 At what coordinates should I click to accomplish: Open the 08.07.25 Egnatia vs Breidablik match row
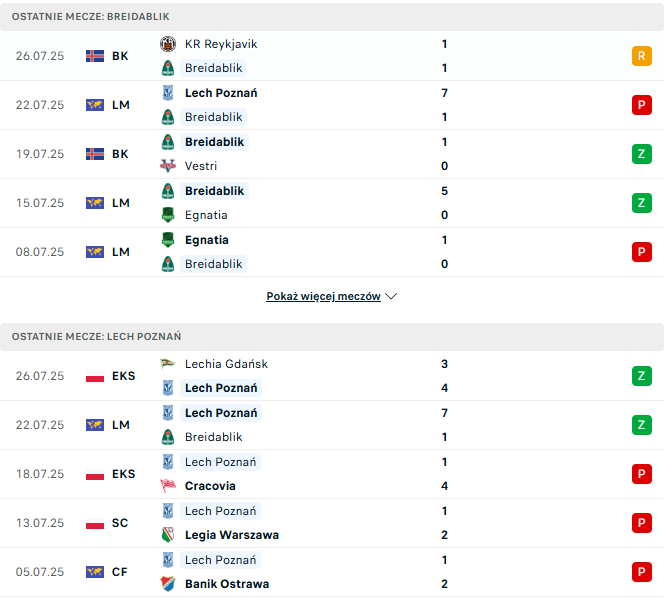[332, 252]
